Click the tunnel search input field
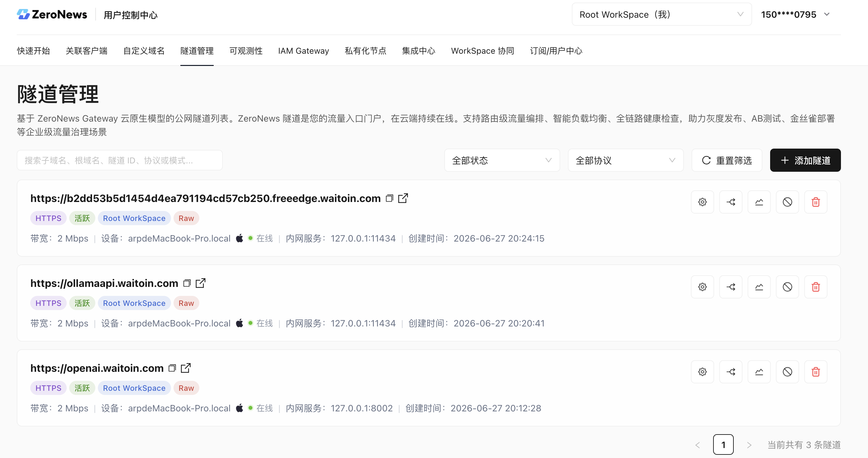Image resolution: width=868 pixels, height=458 pixels. [120, 160]
